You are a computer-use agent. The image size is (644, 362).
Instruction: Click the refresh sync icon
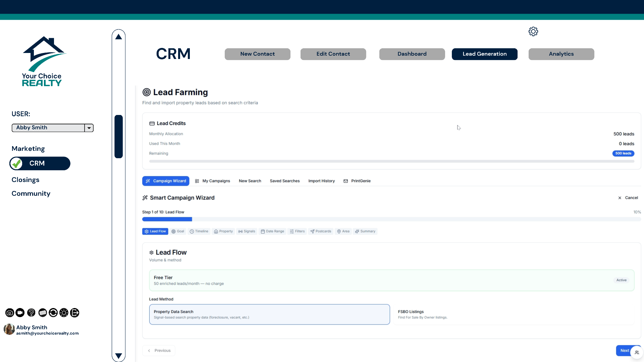pyautogui.click(x=53, y=313)
